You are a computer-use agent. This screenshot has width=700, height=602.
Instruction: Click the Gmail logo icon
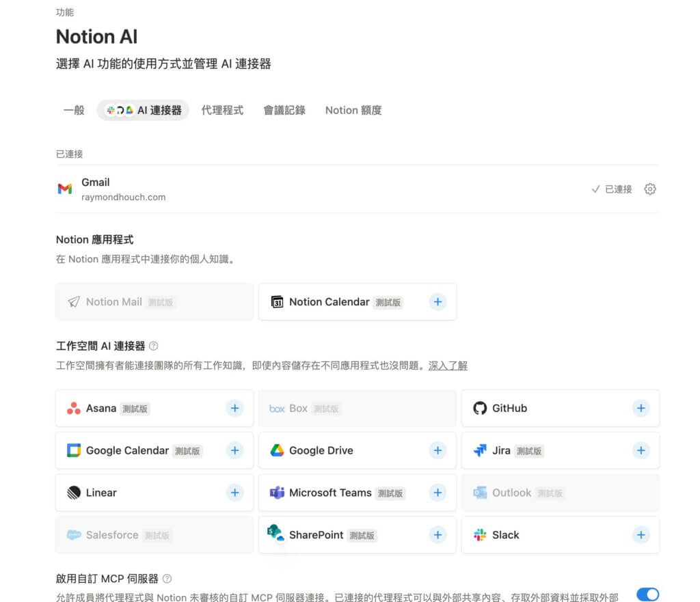coord(65,189)
